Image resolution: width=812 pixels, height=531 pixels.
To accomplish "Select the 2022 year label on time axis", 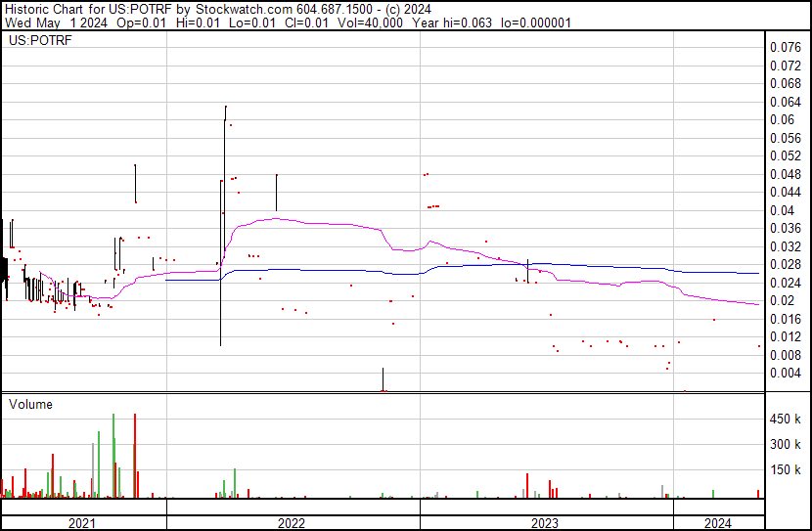I will (292, 523).
